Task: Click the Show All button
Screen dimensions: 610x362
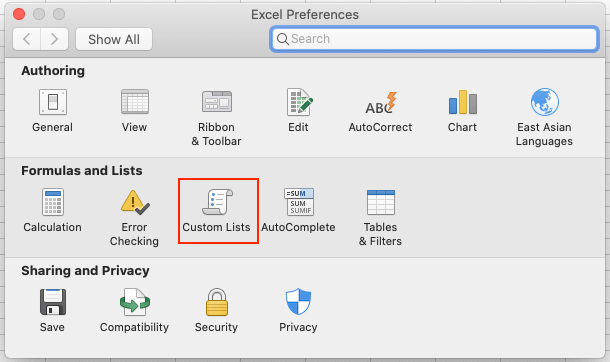Action: (x=114, y=39)
